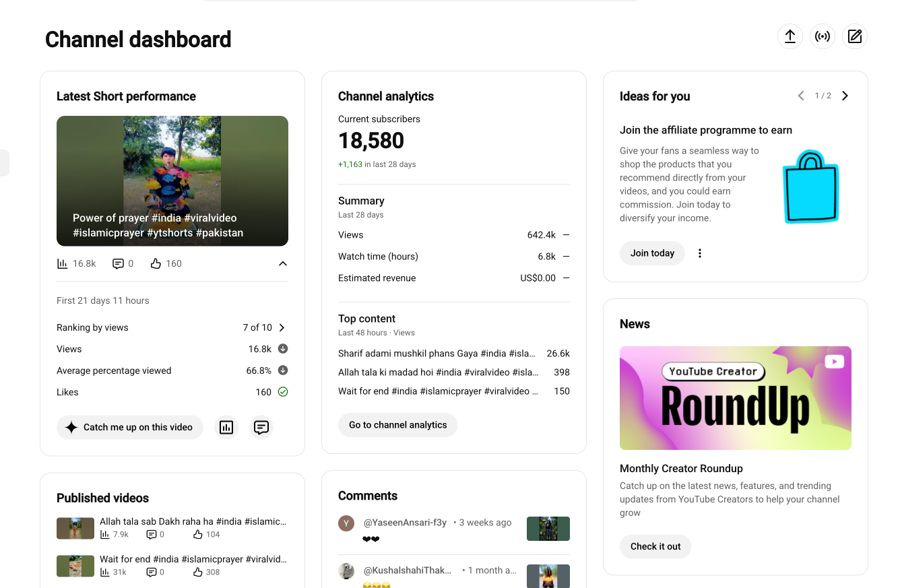Click 'Join the affiliate programme to earn' heading
Image resolution: width=902 pixels, height=588 pixels.
pyautogui.click(x=706, y=130)
